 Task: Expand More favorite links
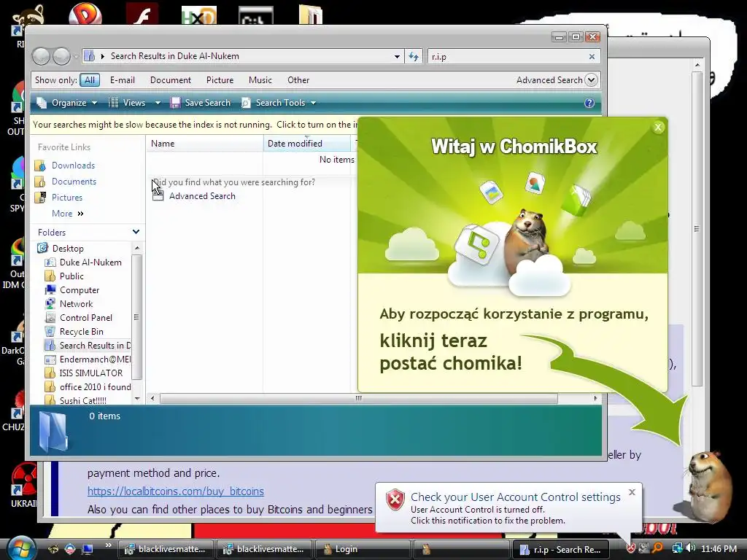tap(68, 214)
